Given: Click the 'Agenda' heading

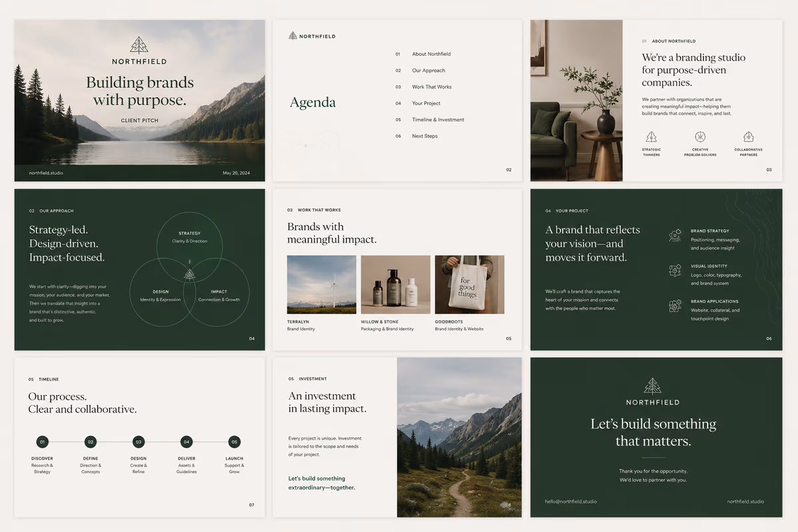Looking at the screenshot, I should (x=313, y=103).
